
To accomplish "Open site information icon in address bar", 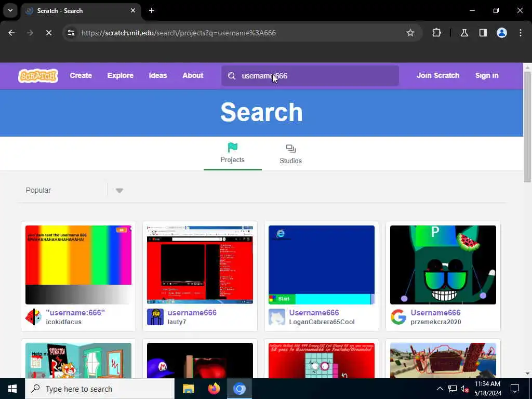I will (71, 33).
